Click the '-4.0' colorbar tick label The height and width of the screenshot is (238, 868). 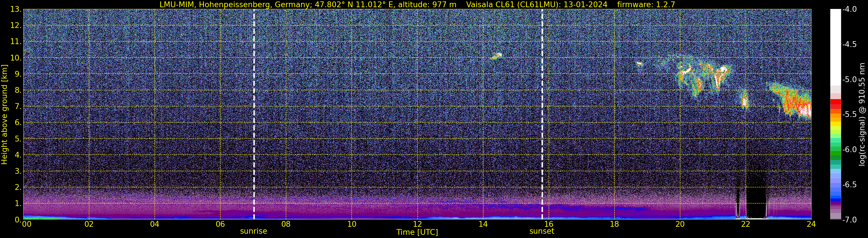coord(849,10)
